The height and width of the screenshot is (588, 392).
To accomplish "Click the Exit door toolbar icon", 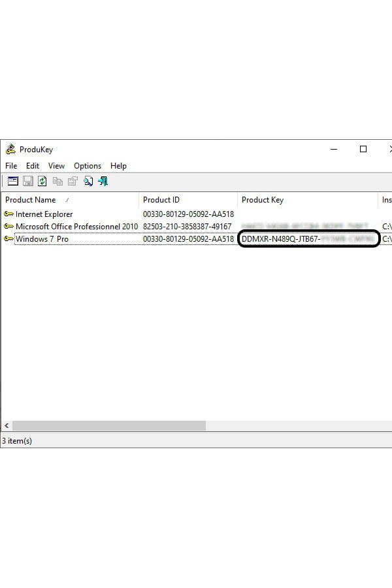I will 103,181.
